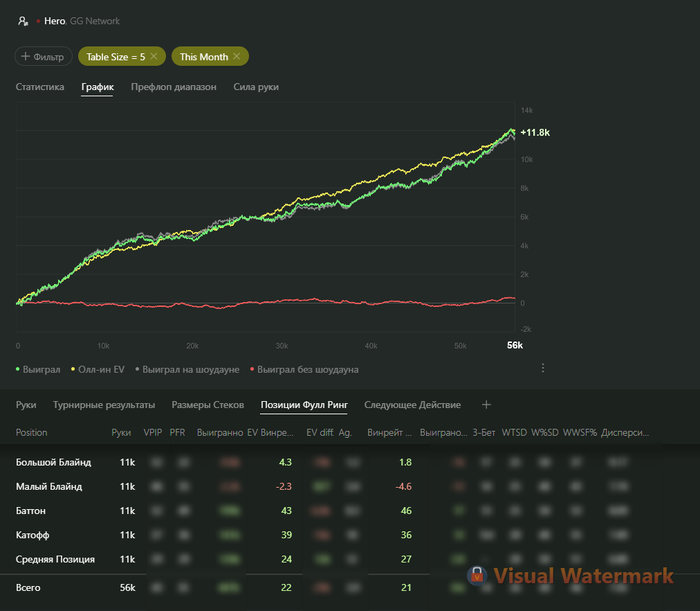This screenshot has height=611, width=700.
Task: Add a new report tab with plus icon
Action: [x=486, y=404]
